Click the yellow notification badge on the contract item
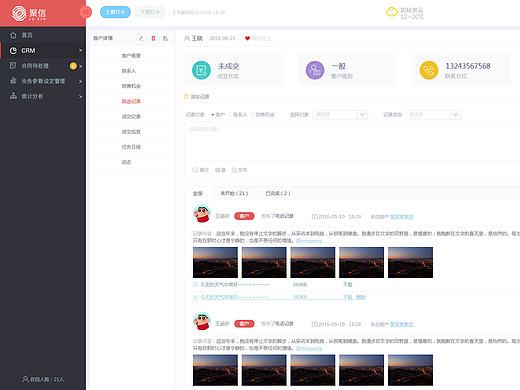 click(x=73, y=66)
